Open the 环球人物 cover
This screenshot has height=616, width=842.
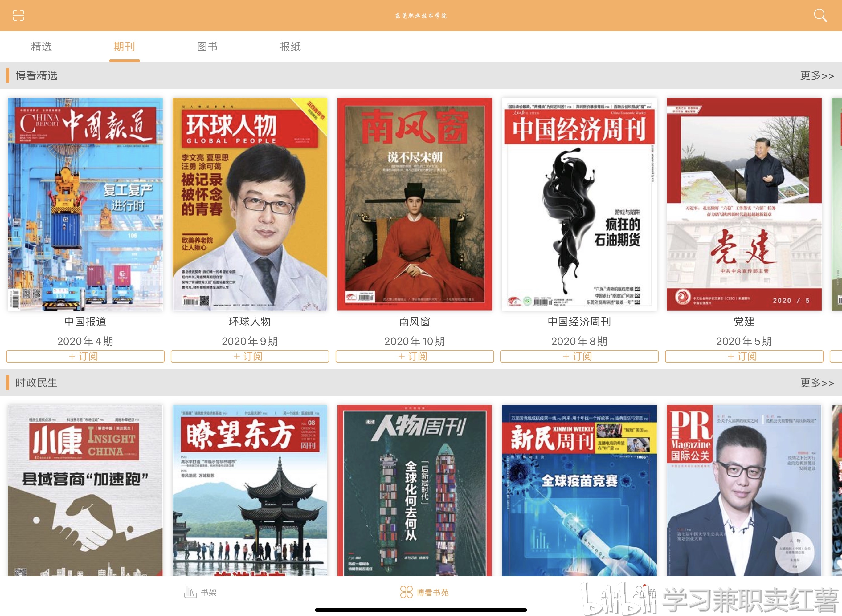[250, 204]
